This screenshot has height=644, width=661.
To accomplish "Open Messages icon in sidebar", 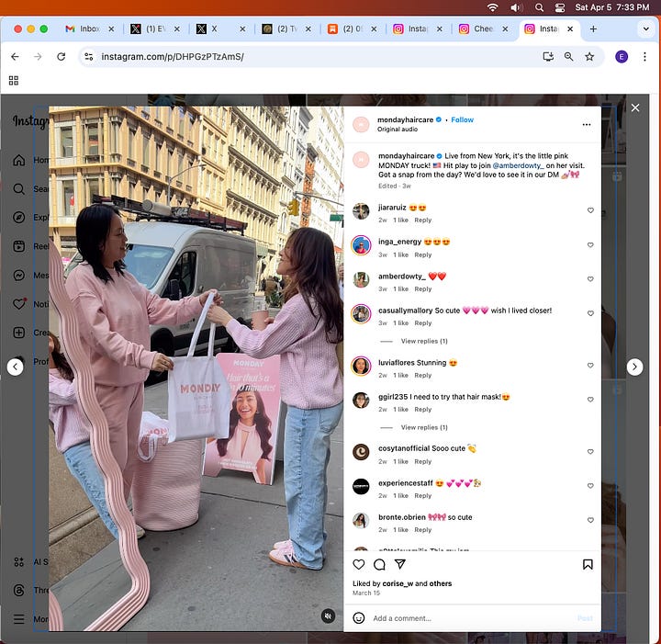I will 18,276.
